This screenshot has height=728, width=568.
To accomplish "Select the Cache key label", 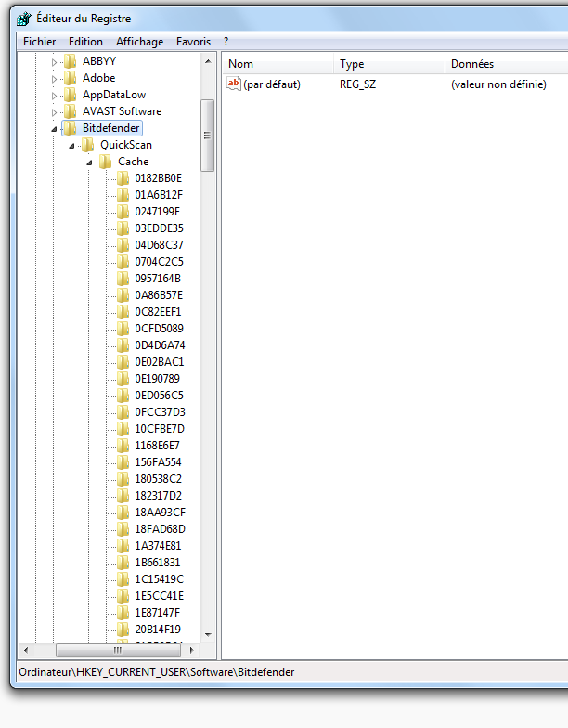I will 134,162.
